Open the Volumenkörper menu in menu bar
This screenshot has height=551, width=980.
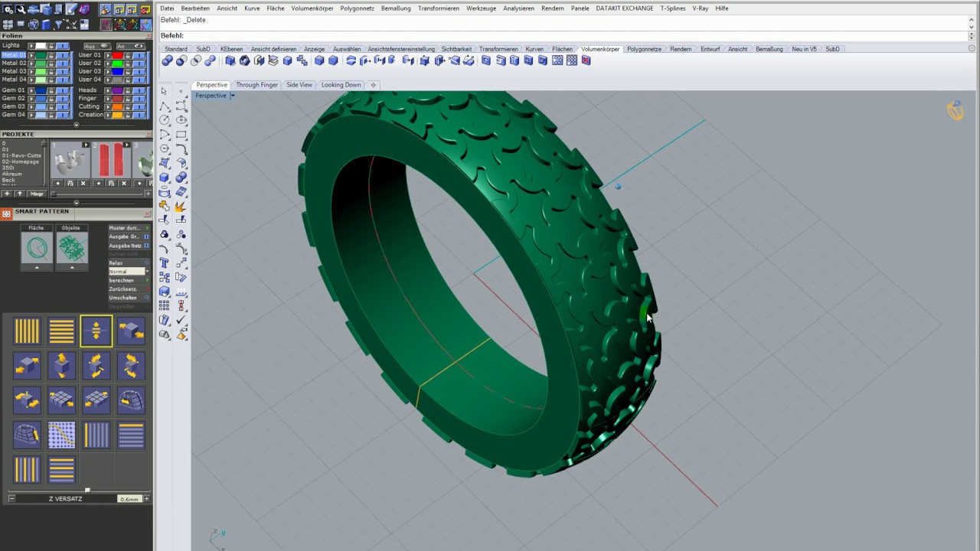[312, 8]
